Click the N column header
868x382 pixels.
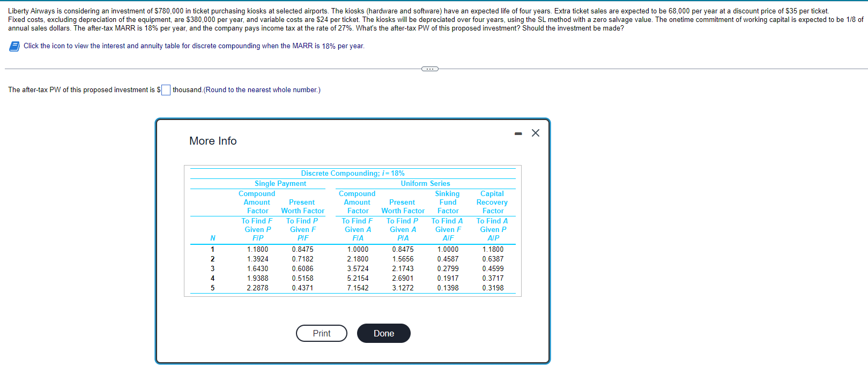coord(213,238)
